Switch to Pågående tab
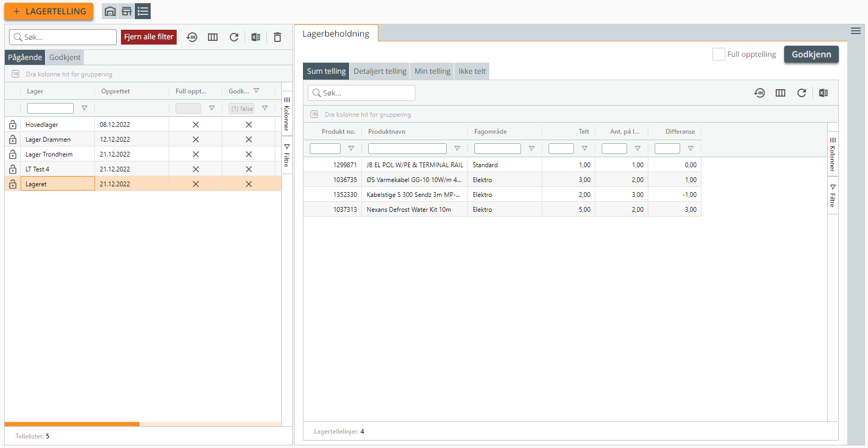Viewport: 868px width, 448px height. point(25,57)
